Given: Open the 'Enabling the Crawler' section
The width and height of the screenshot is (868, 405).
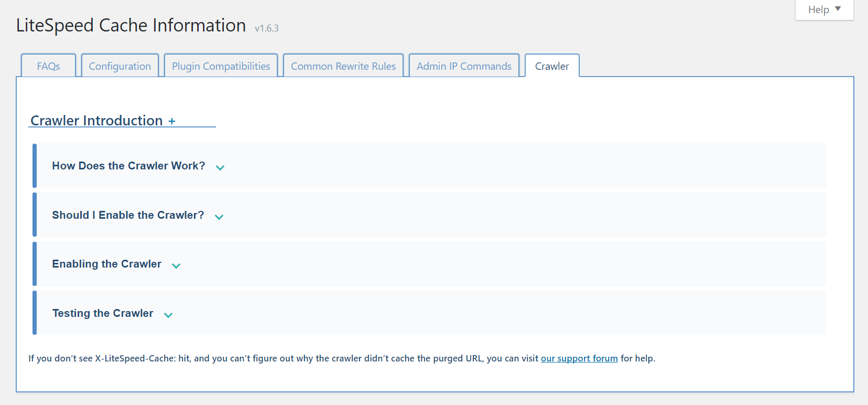Looking at the screenshot, I should [x=429, y=264].
